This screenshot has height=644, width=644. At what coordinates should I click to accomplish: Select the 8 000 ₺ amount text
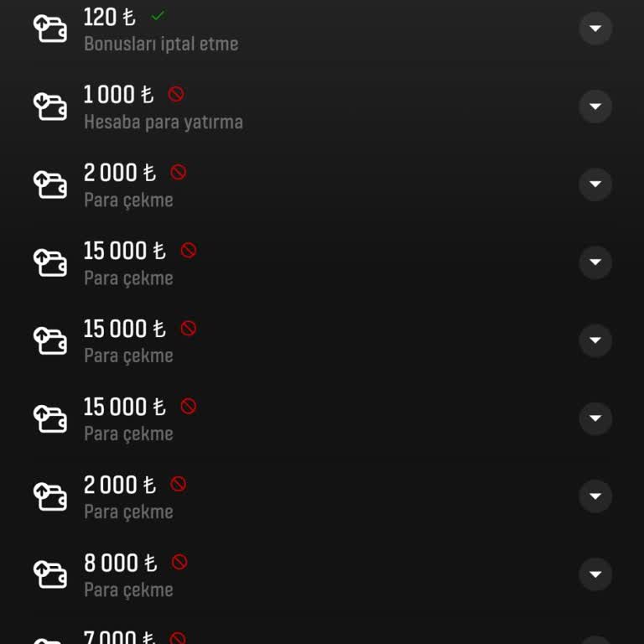(120, 563)
